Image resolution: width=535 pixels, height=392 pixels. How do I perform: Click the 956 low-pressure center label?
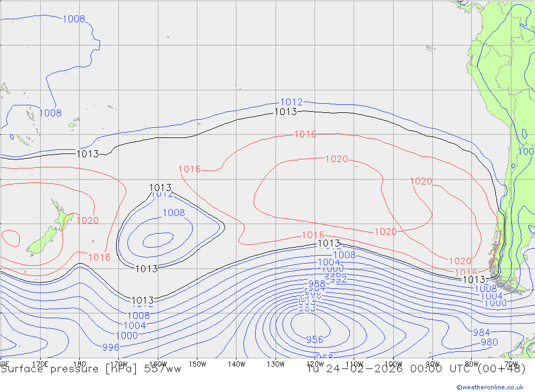tap(315, 340)
